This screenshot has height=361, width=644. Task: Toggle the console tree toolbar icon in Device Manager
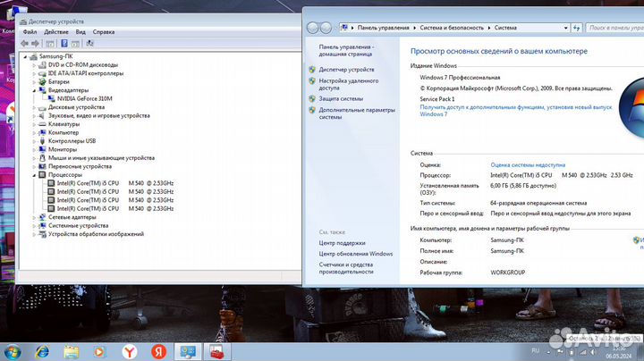coord(50,44)
